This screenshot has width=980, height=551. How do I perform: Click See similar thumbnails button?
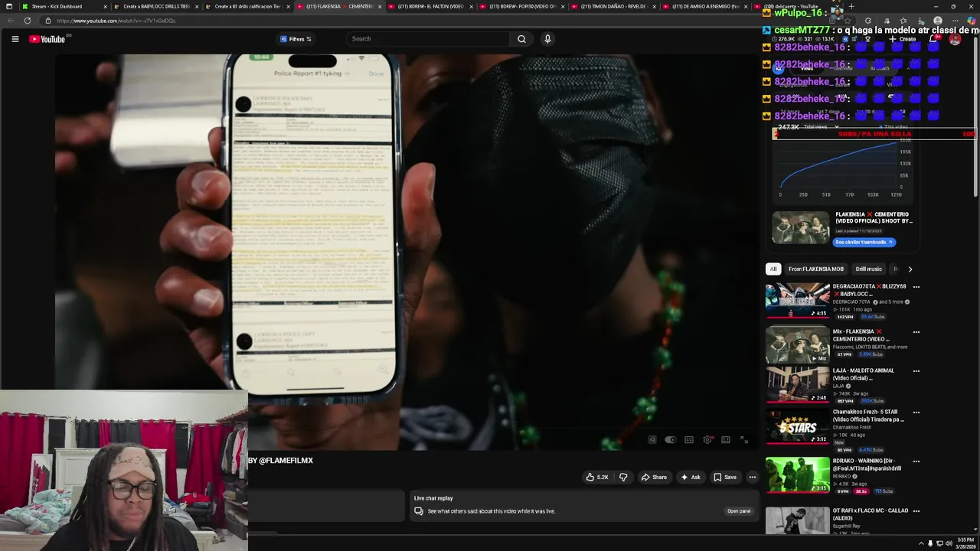864,242
